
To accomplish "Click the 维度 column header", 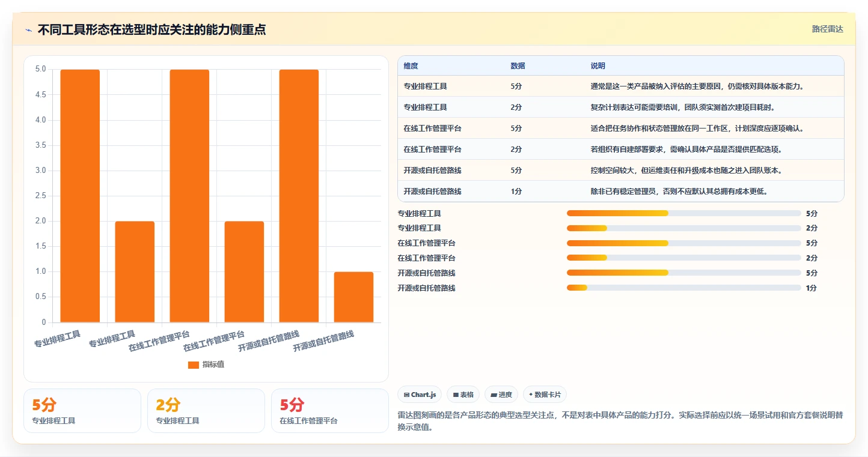I will point(411,66).
